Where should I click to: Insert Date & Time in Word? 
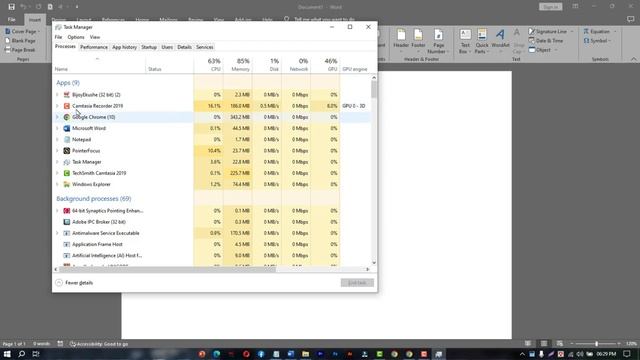[x=546, y=41]
